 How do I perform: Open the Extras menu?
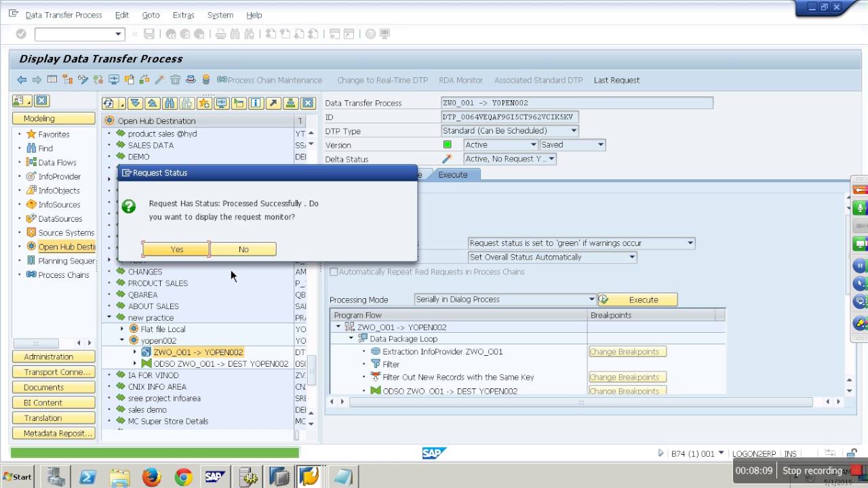coord(183,15)
